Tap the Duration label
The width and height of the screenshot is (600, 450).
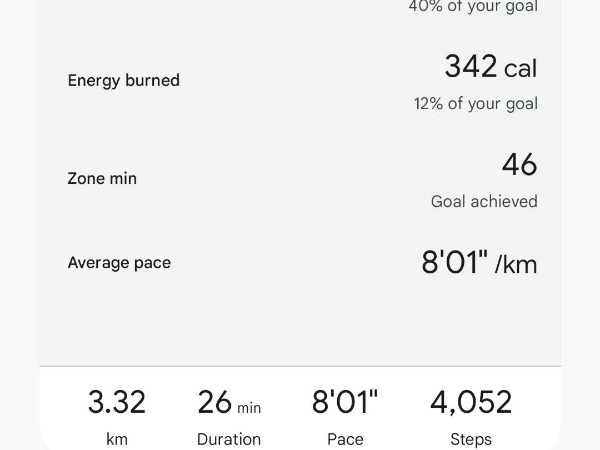coord(229,439)
